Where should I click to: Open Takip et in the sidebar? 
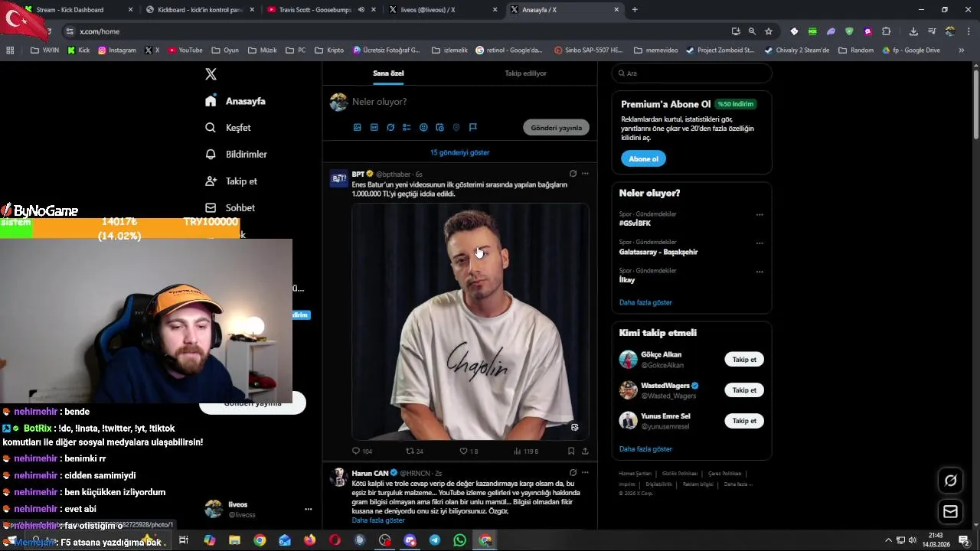(x=231, y=181)
